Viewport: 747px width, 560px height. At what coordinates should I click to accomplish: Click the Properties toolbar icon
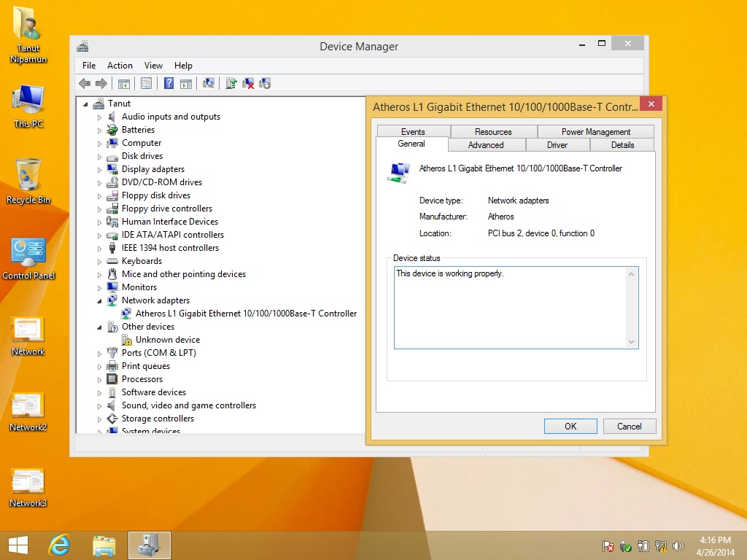pyautogui.click(x=146, y=84)
